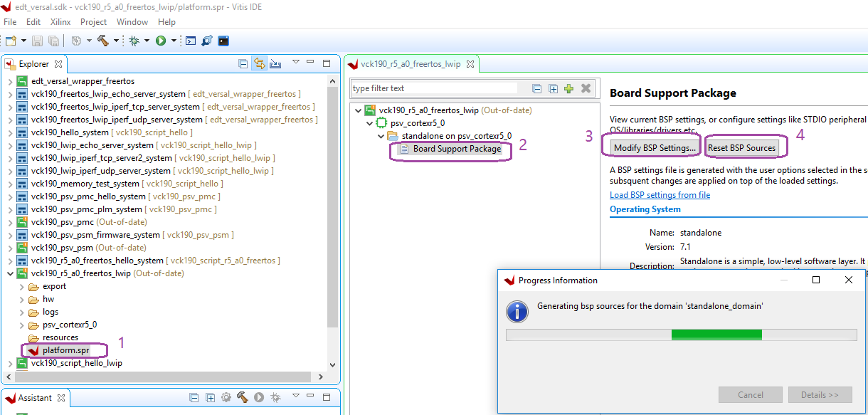Open the Debug dropdown arrow in main toolbar
Image resolution: width=868 pixels, height=415 pixels.
pyautogui.click(x=147, y=41)
